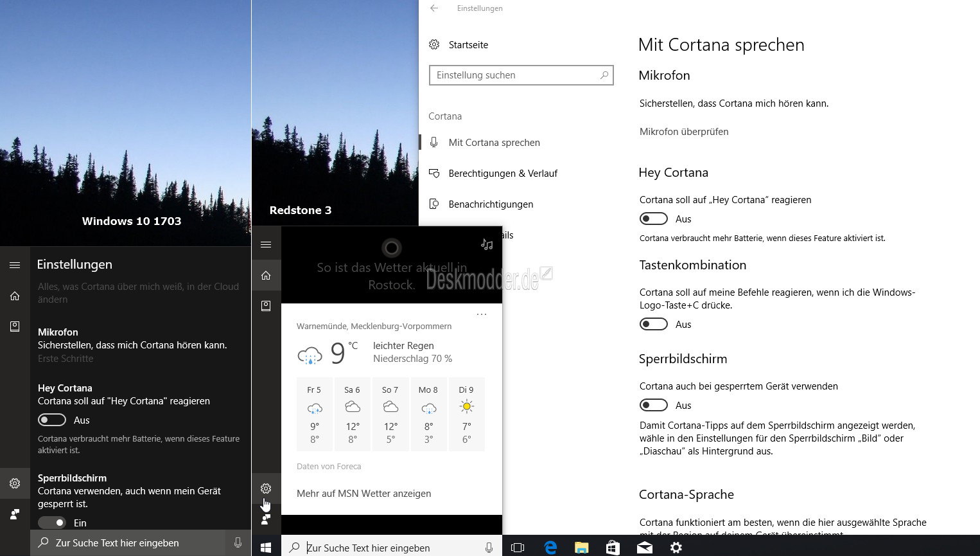The image size is (980, 556).
Task: Enable Hey Cortana switch in Einstellungen window
Action: (654, 219)
